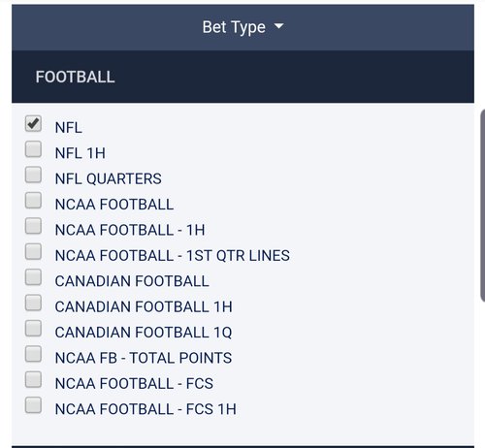This screenshot has width=485, height=448.
Task: Tick the NFL QUARTERS checkbox
Action: click(x=33, y=175)
